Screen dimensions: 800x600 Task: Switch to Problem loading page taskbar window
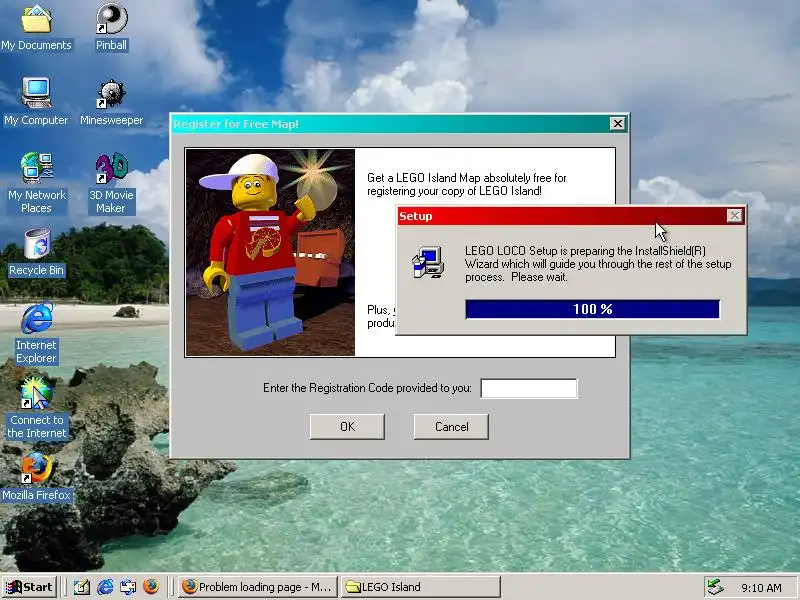[x=258, y=587]
